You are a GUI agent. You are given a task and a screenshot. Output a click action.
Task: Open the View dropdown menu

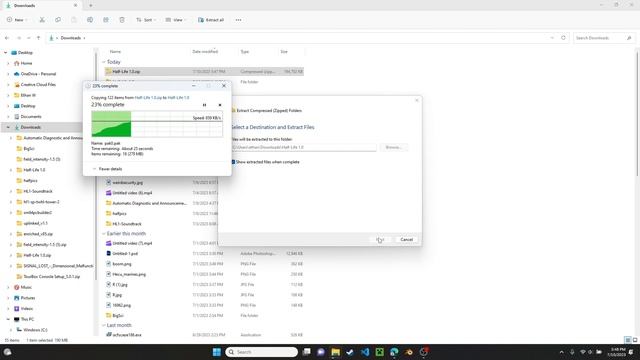[x=176, y=20]
